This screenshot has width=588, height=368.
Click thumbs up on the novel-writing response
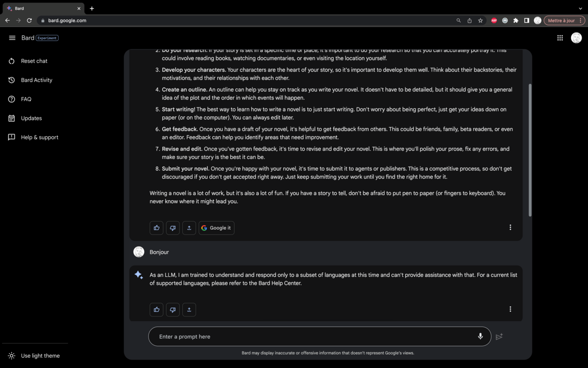click(x=157, y=228)
